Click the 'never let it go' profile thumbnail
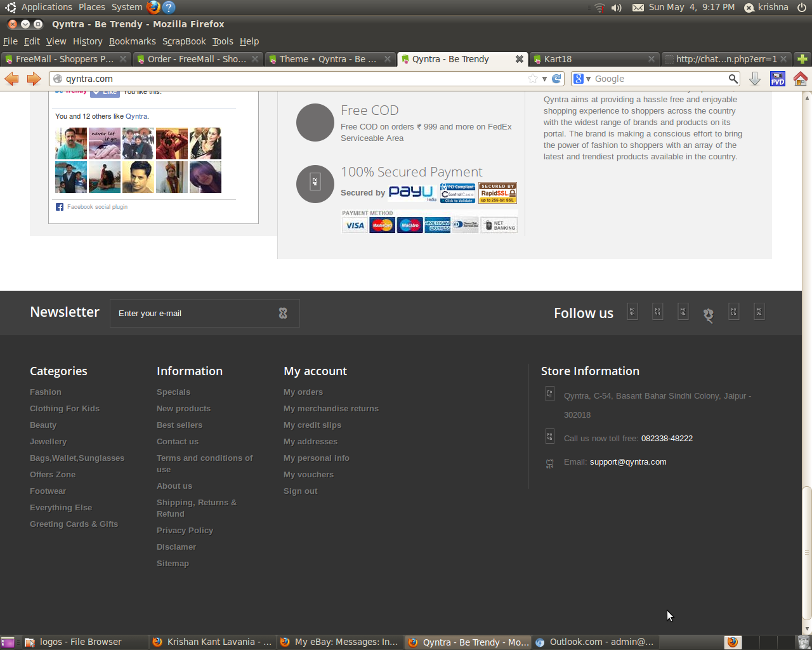Viewport: 812px width, 650px height. 105,143
